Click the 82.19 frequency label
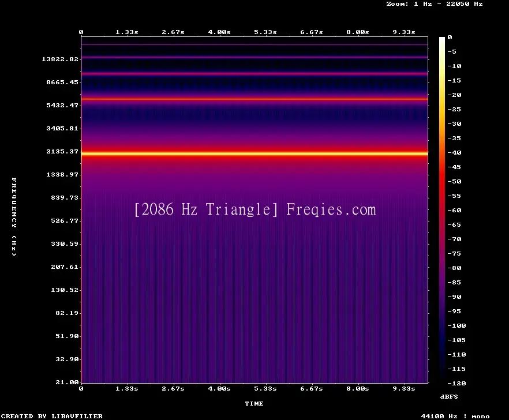 67,313
